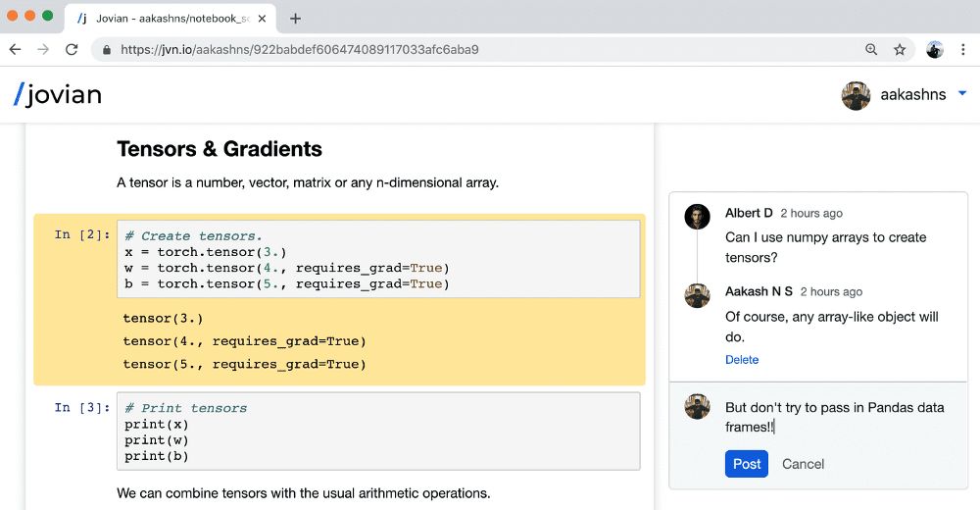Image resolution: width=980 pixels, height=510 pixels.
Task: Click Albert D's comment avatar
Action: click(x=698, y=217)
